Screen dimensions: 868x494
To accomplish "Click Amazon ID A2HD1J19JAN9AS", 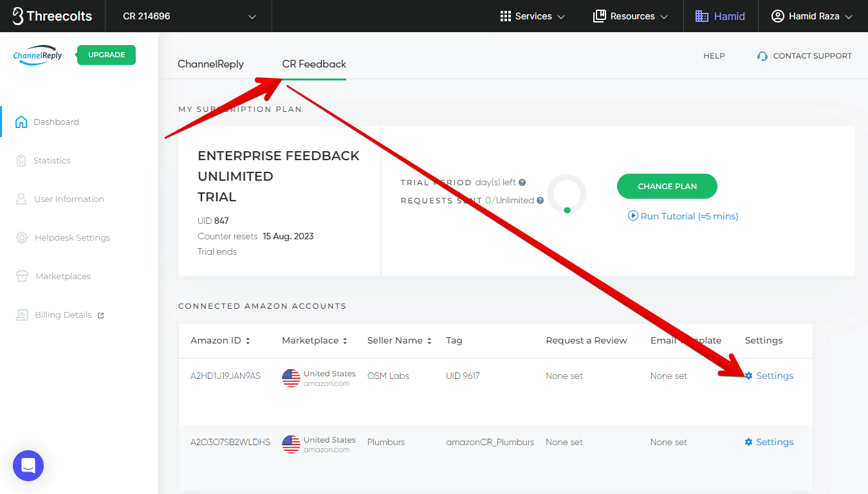I will (225, 376).
